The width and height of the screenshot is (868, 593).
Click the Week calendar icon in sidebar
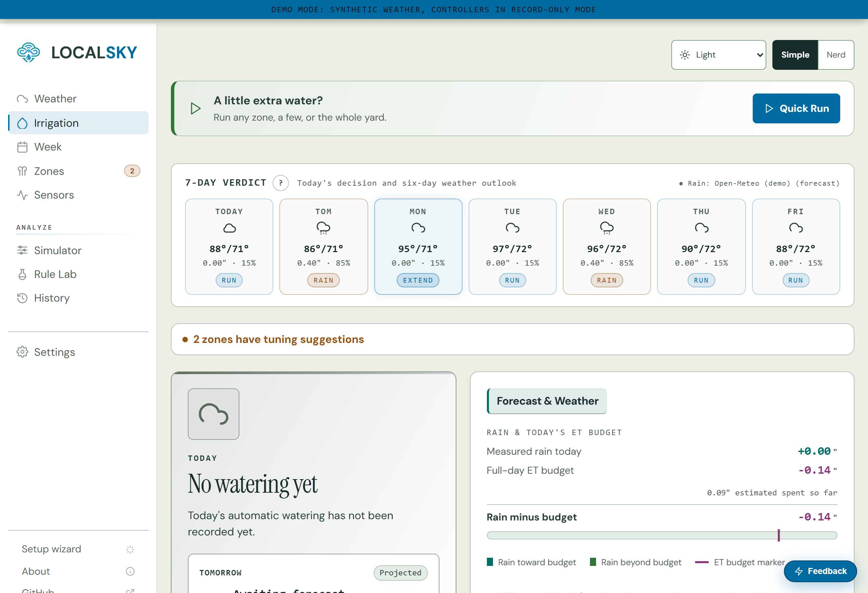point(22,147)
